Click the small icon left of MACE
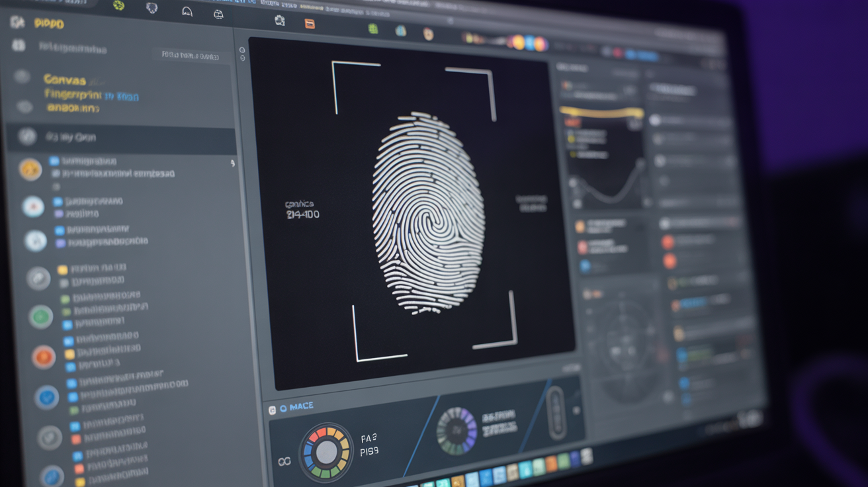Image resolution: width=868 pixels, height=487 pixels. tap(272, 410)
